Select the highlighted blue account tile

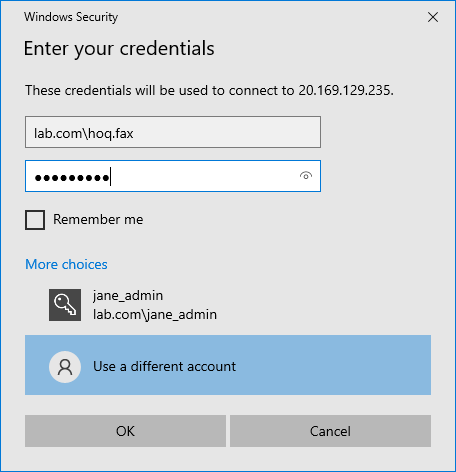(x=228, y=365)
